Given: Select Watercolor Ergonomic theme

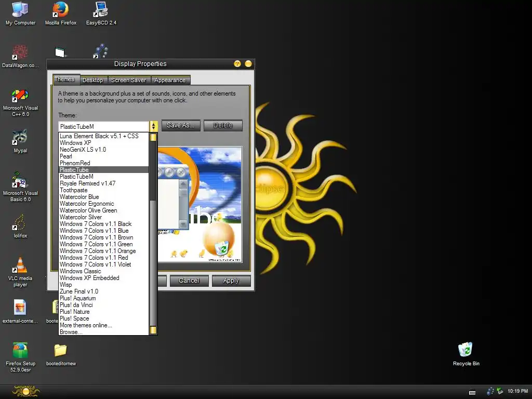Looking at the screenshot, I should pyautogui.click(x=103, y=204).
